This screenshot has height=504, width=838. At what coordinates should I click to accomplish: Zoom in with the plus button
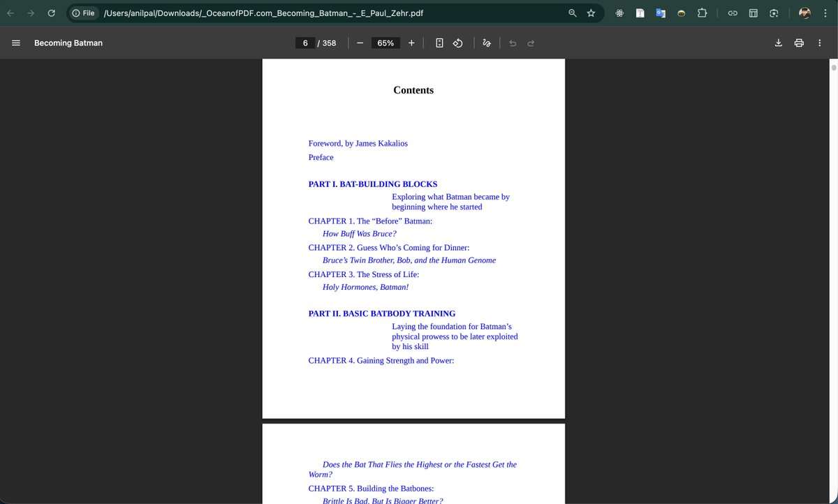coord(411,43)
